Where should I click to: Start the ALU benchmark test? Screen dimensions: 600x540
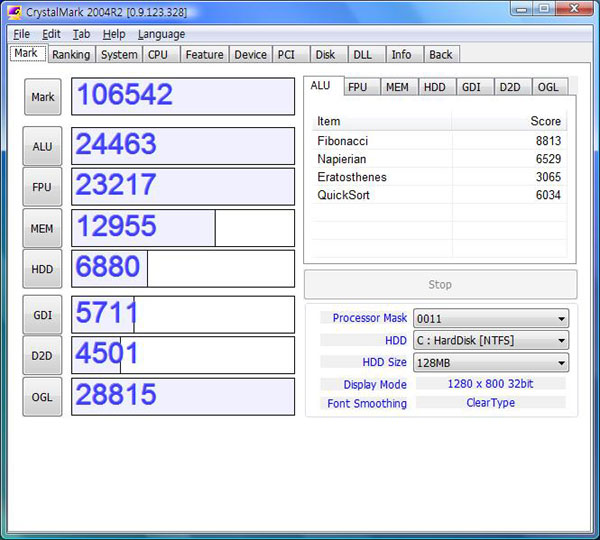pyautogui.click(x=42, y=146)
